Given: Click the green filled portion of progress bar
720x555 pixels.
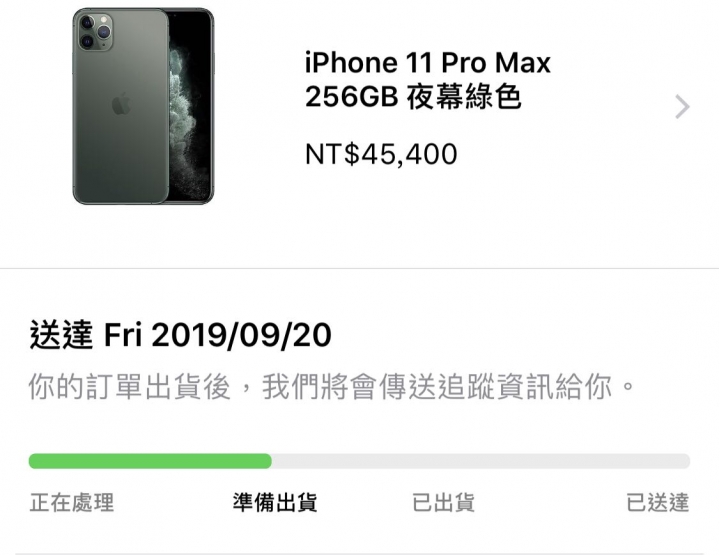Looking at the screenshot, I should pyautogui.click(x=150, y=461).
